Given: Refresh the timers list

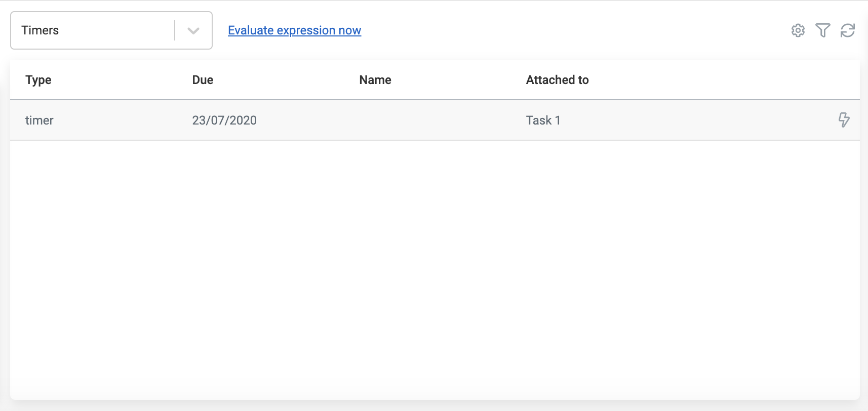Looking at the screenshot, I should tap(848, 30).
